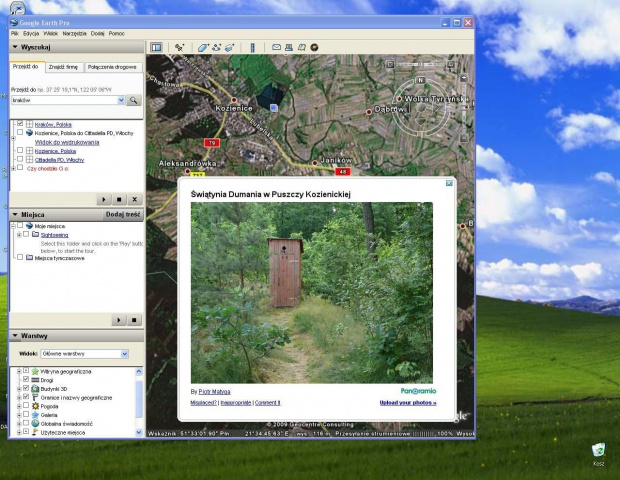Open Widok do wydrukowania link

(x=67, y=142)
